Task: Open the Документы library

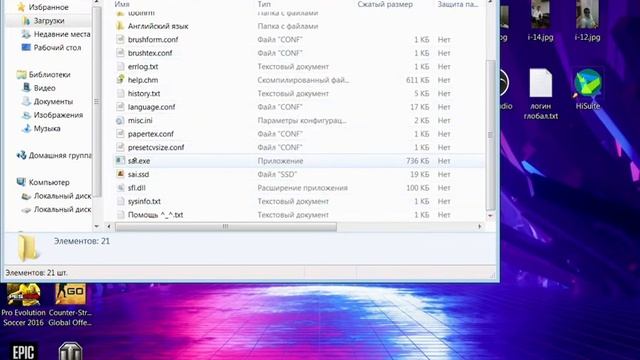Action: [53, 102]
